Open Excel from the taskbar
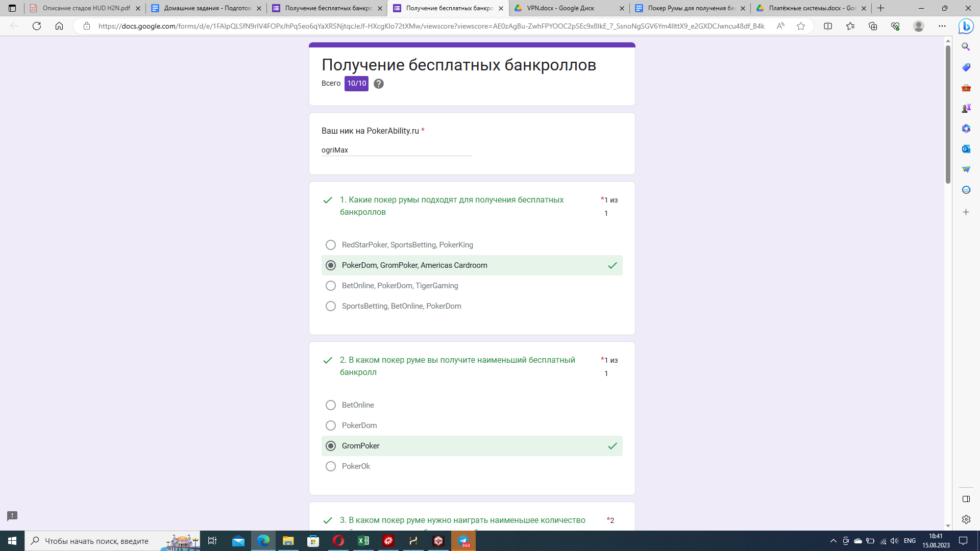Viewport: 980px width, 551px height. pyautogui.click(x=363, y=541)
